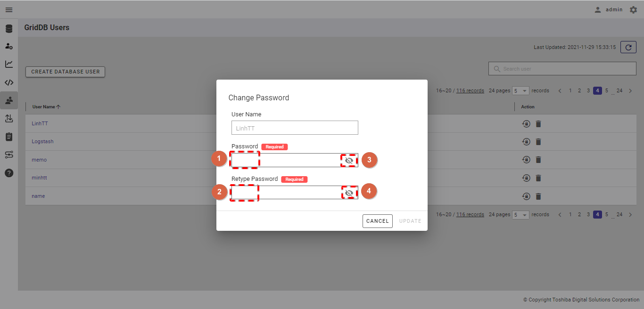Select page 5 in top pagination

tap(607, 90)
